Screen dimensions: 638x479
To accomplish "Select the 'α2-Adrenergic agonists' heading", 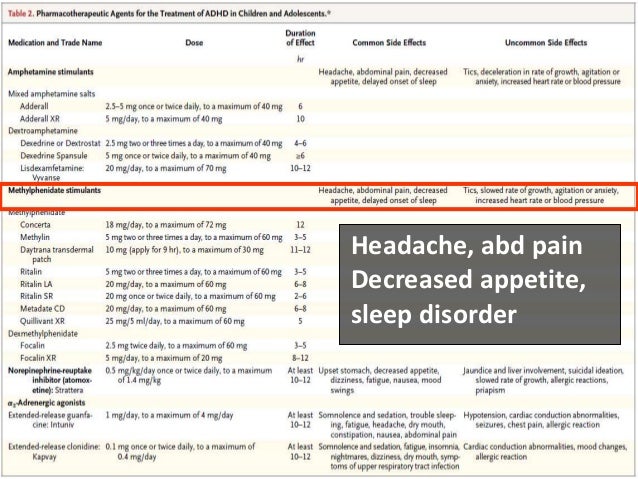I will (x=46, y=403).
